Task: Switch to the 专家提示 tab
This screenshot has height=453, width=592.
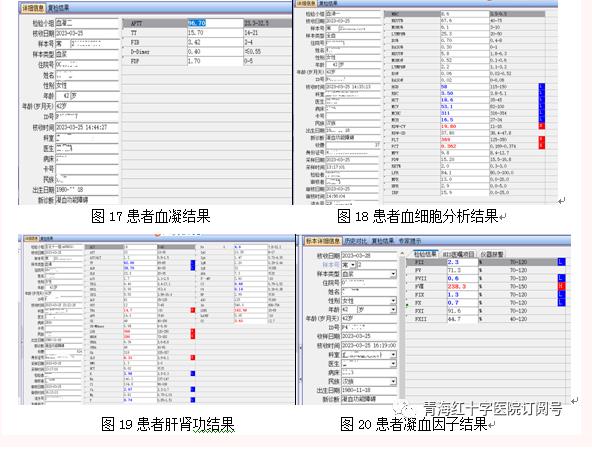Action: click(x=410, y=241)
